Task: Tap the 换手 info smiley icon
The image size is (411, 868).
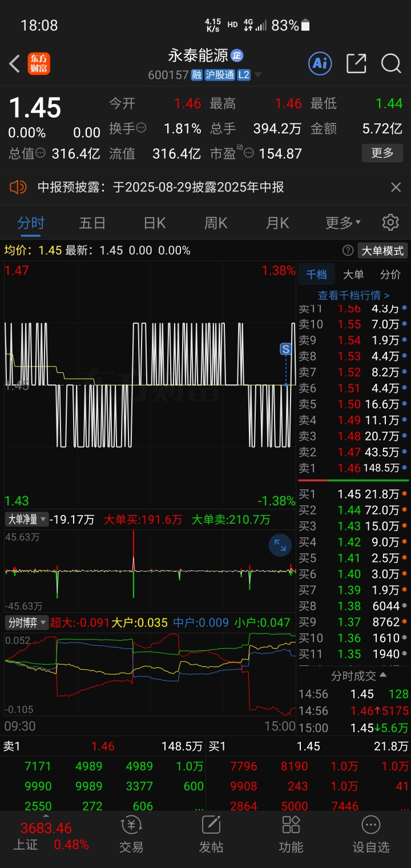Action: [141, 128]
